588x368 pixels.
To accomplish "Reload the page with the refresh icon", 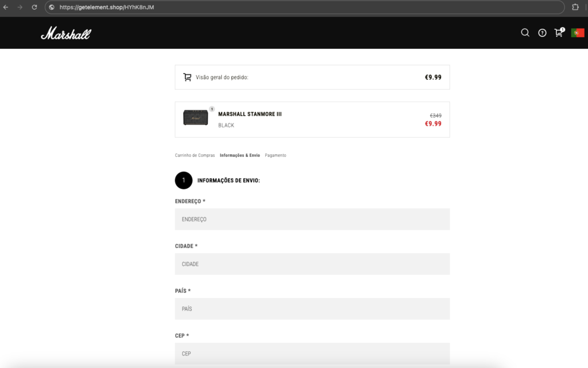I will (x=34, y=7).
